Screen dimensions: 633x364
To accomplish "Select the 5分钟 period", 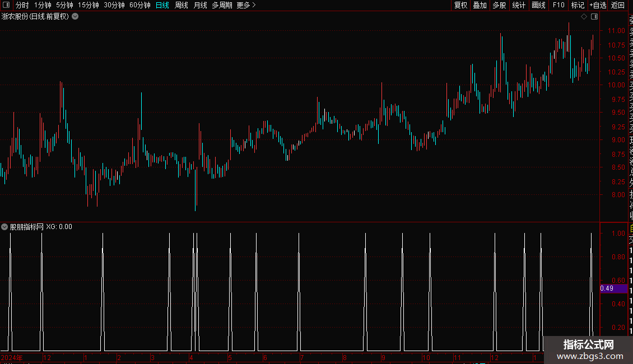I will pos(64,5).
